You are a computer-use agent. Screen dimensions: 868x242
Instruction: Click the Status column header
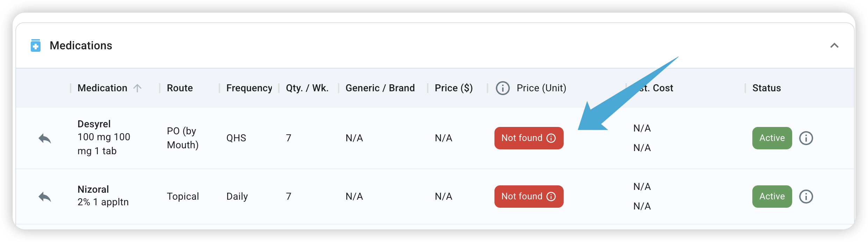766,88
